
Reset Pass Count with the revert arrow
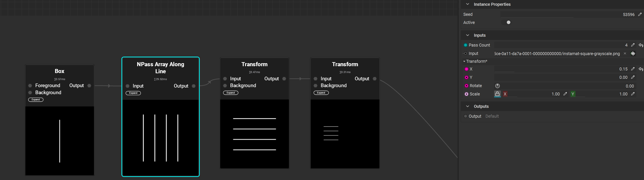tap(641, 45)
